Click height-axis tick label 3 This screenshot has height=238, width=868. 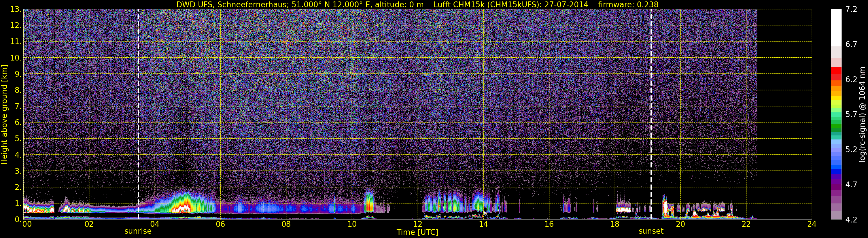18,171
